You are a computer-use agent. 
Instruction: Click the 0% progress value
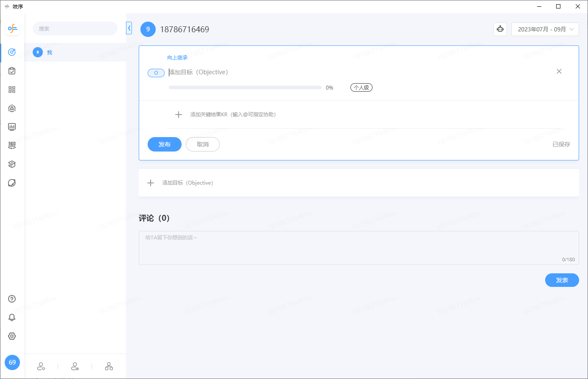330,88
